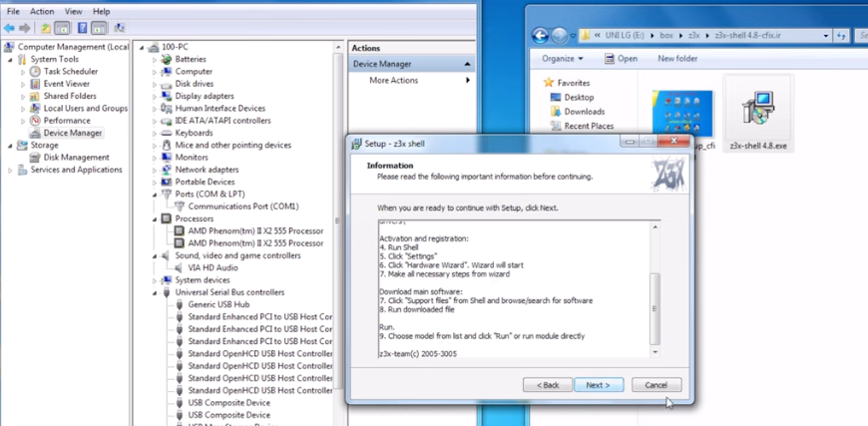Screen dimensions: 868x426
Task: Click the Network adapters device icon
Action: click(166, 170)
